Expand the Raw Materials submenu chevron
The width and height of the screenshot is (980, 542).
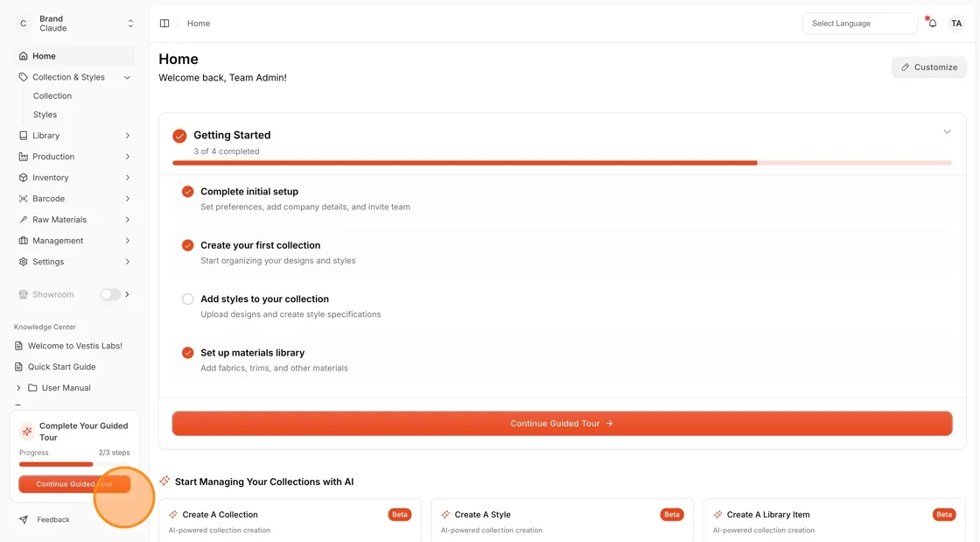[128, 220]
